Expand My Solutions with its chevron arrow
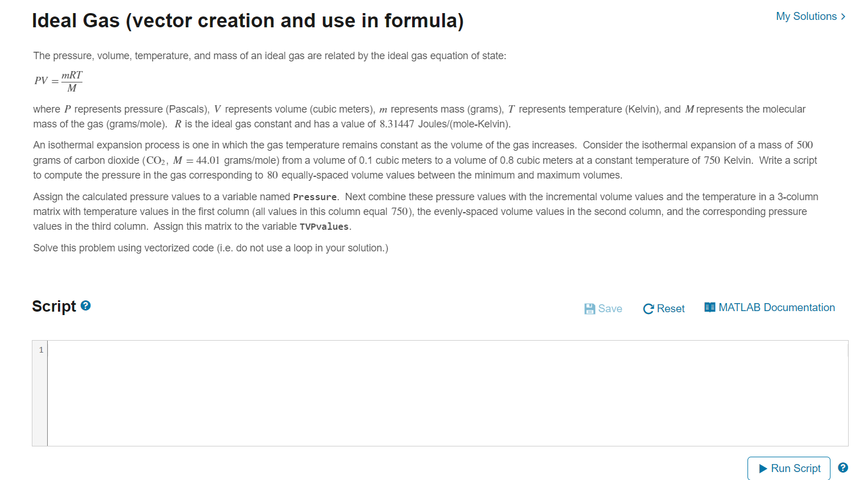868x480 pixels. click(x=844, y=16)
